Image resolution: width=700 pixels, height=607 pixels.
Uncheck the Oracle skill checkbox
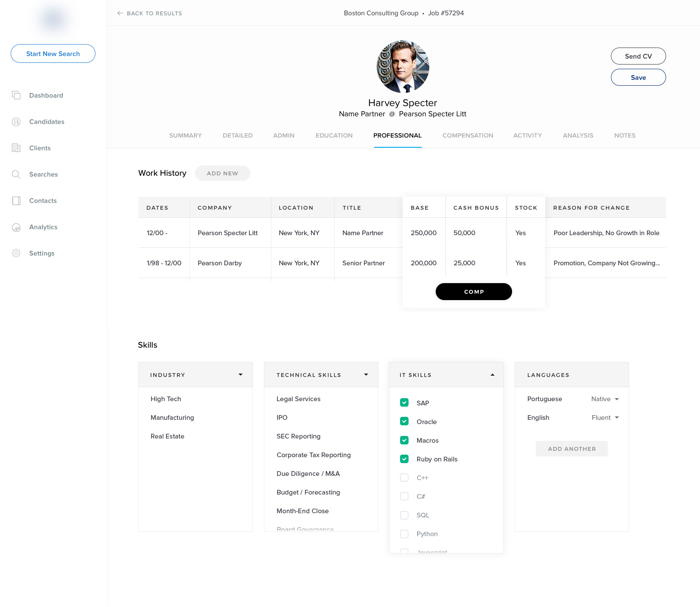[404, 421]
